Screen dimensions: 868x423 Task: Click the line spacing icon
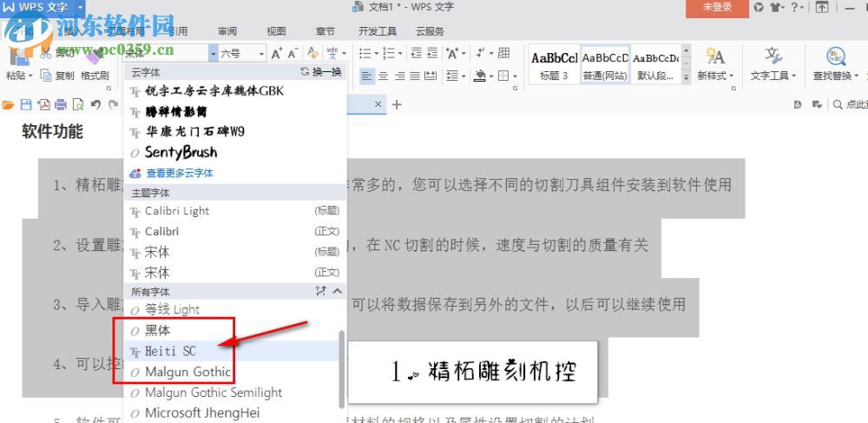pyautogui.click(x=452, y=76)
